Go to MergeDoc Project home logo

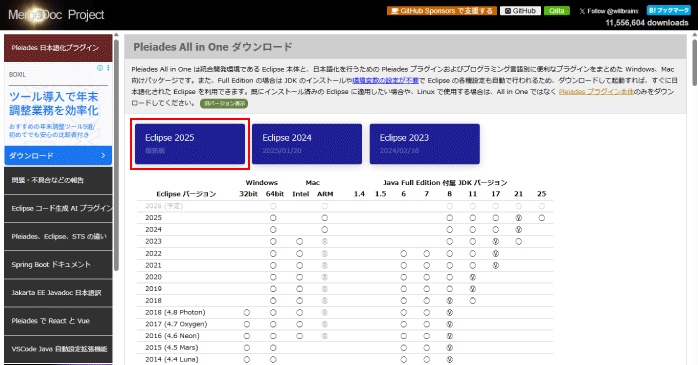(56, 15)
